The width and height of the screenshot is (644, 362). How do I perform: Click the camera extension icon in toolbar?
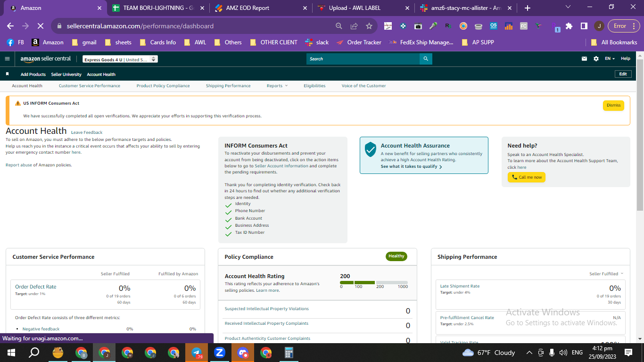[418, 26]
